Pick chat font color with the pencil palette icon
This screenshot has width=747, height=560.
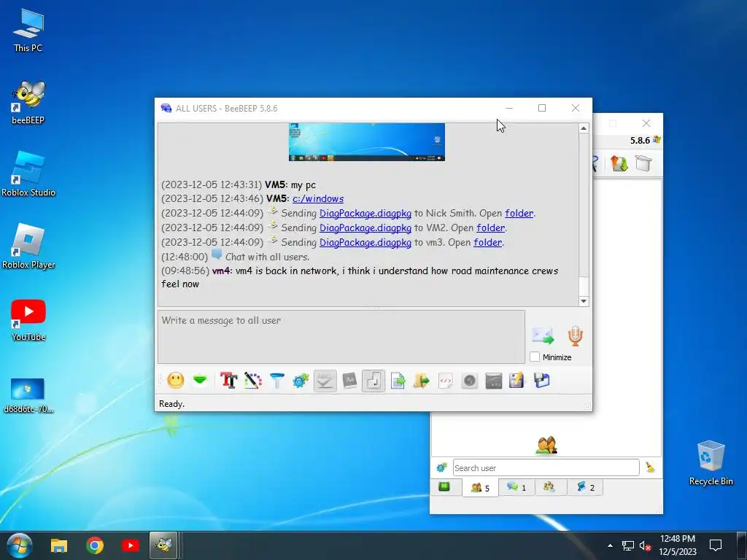(x=253, y=381)
